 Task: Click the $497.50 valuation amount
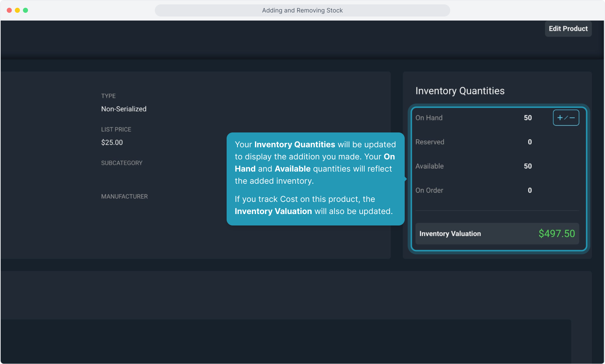point(556,234)
